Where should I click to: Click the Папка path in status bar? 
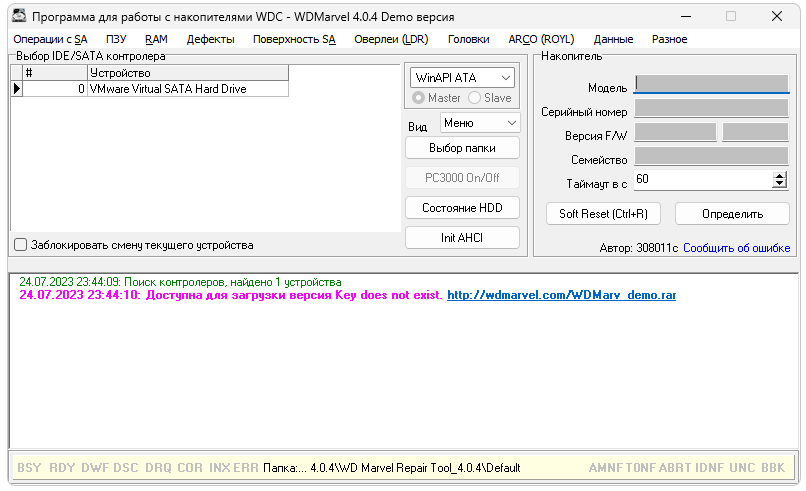[x=392, y=468]
